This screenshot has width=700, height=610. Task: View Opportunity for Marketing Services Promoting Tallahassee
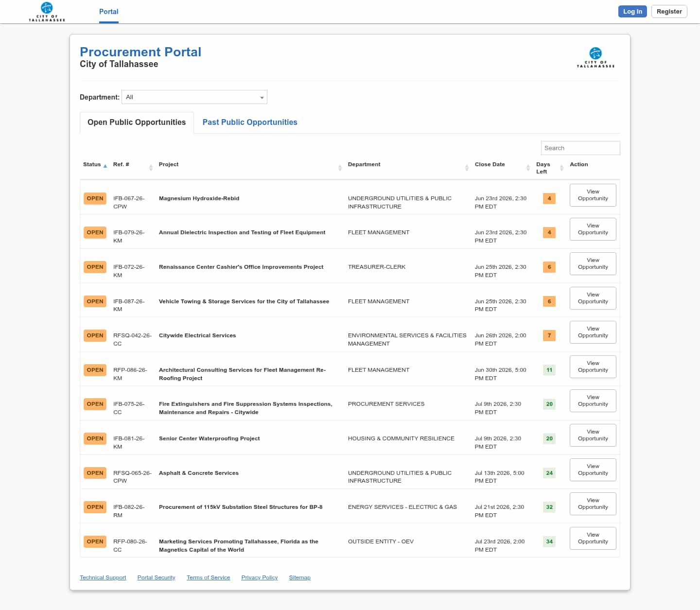click(x=593, y=538)
